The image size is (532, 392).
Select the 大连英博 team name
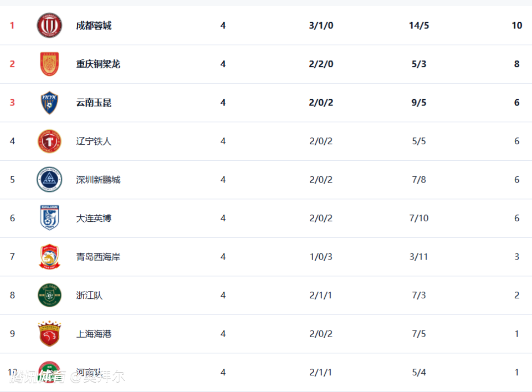coord(94,218)
